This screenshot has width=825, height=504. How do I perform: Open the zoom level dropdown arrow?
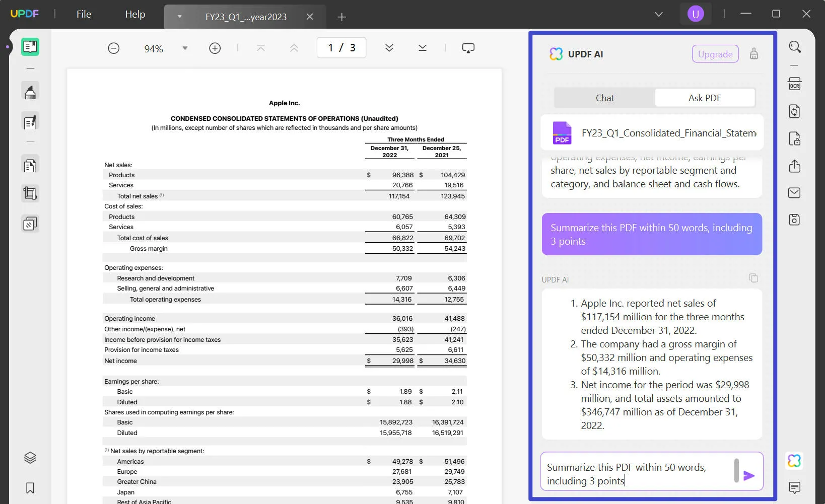[185, 48]
